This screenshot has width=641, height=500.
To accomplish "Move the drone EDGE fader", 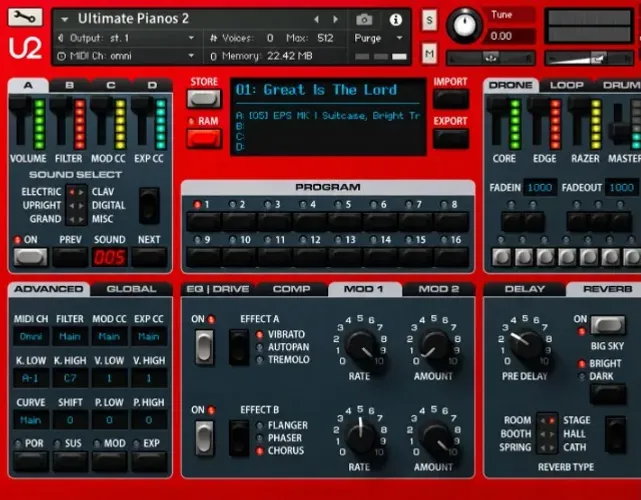I will (538, 107).
